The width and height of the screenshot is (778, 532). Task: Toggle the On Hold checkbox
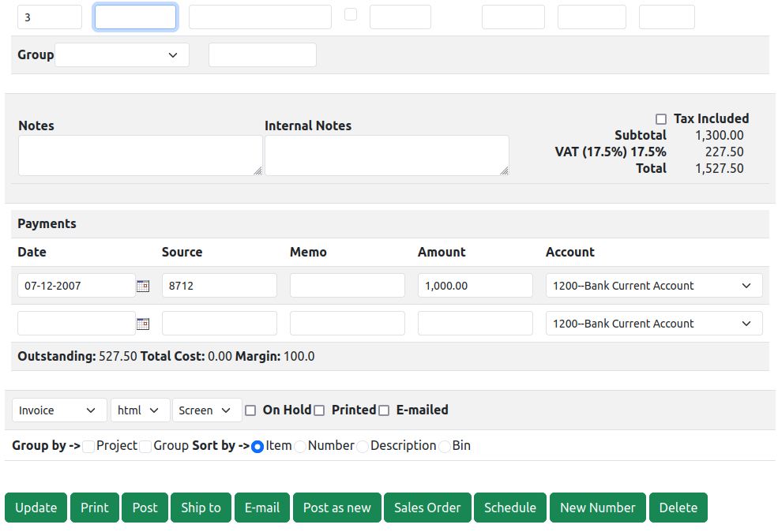[250, 410]
